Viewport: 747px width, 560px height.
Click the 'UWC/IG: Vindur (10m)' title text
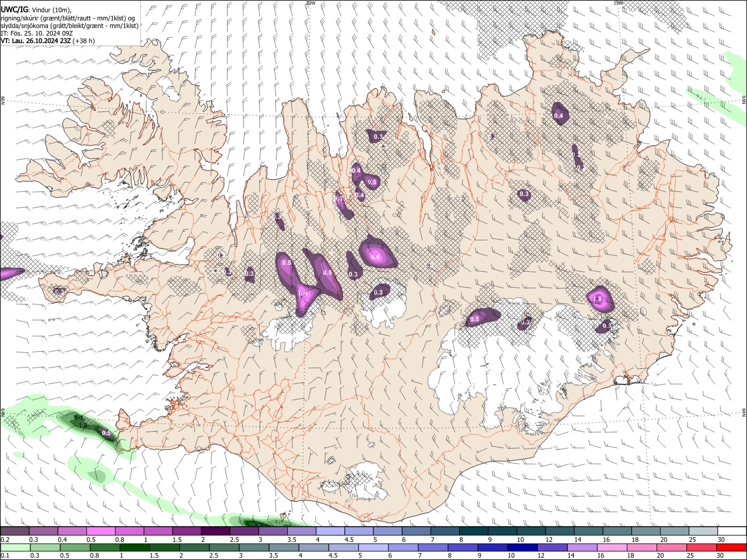(x=36, y=9)
